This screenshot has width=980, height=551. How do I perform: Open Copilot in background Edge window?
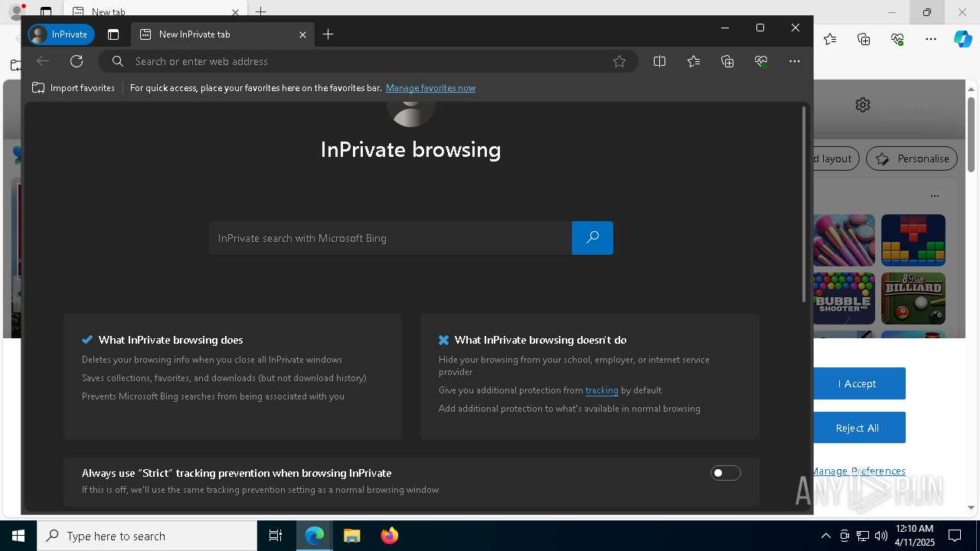962,39
